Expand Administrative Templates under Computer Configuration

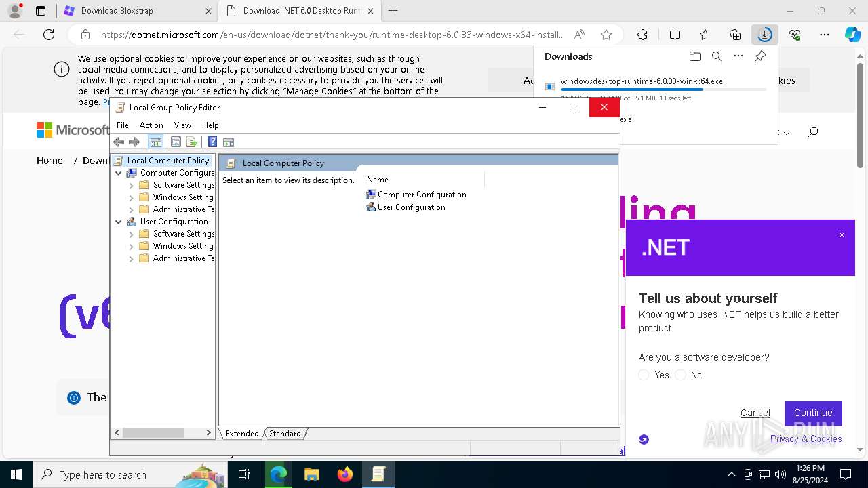click(x=131, y=209)
